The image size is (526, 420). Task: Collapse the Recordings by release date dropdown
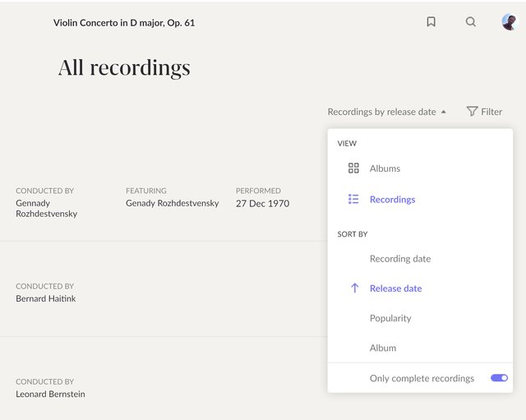coord(381,112)
